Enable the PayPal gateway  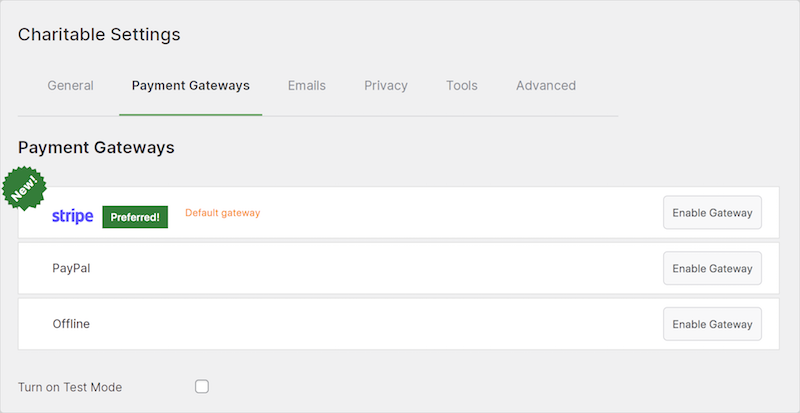tap(712, 269)
